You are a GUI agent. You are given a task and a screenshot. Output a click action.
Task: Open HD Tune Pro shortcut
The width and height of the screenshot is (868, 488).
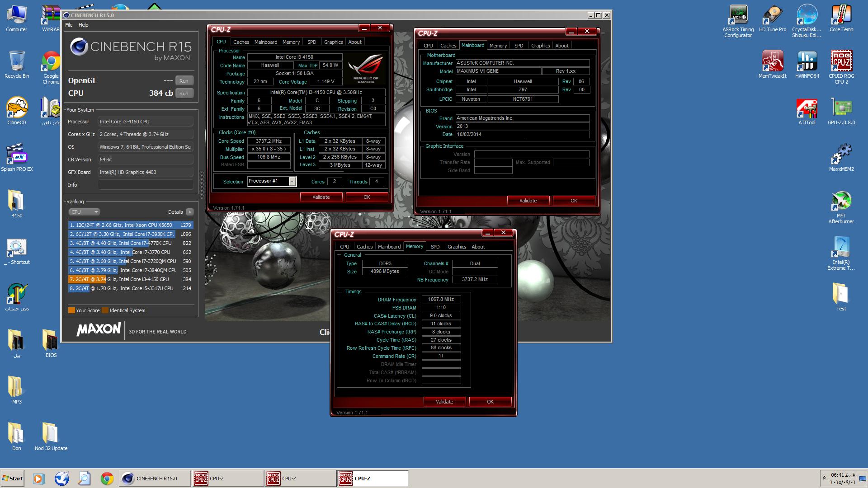pyautogui.click(x=773, y=19)
